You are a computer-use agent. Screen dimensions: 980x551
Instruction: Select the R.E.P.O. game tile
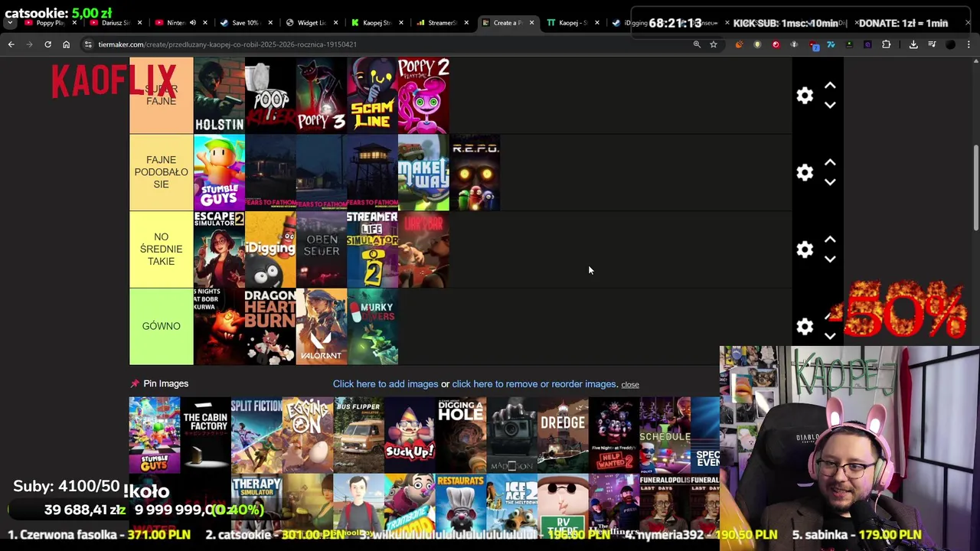[x=475, y=172]
